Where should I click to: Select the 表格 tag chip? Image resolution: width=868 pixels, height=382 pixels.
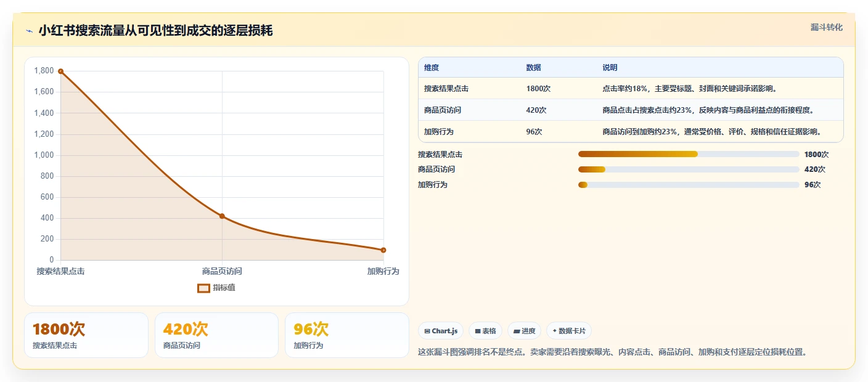485,331
